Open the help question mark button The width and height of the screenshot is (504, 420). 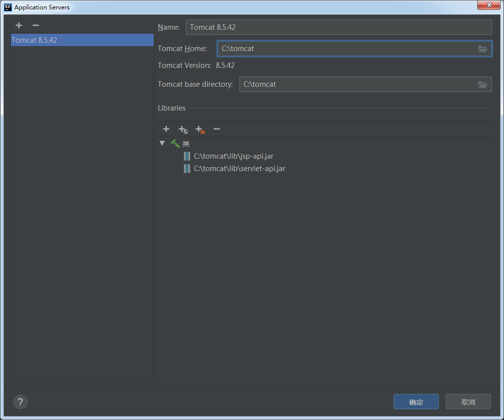tap(20, 402)
